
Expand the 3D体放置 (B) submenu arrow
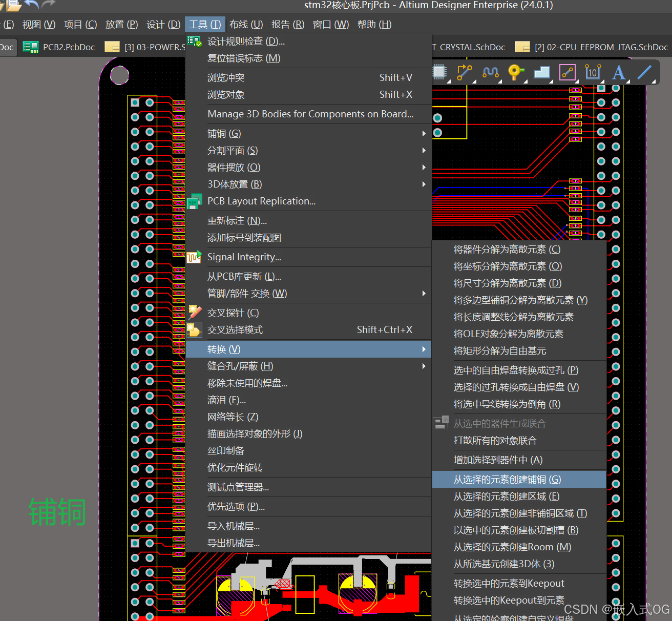(424, 184)
